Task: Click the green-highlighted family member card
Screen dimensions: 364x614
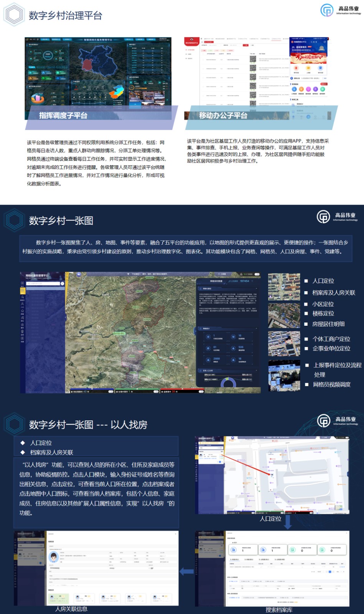Action: pos(58,598)
